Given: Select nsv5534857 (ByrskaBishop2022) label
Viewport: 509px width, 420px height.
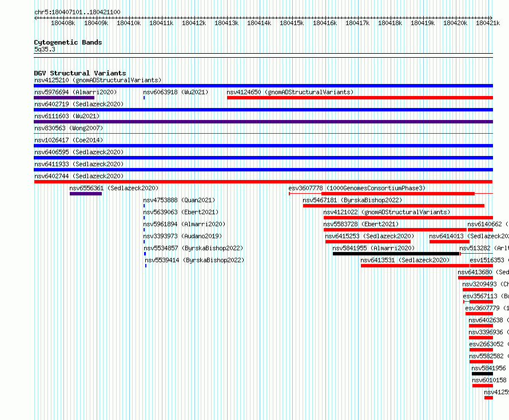Looking at the screenshot, I should click(193, 248).
